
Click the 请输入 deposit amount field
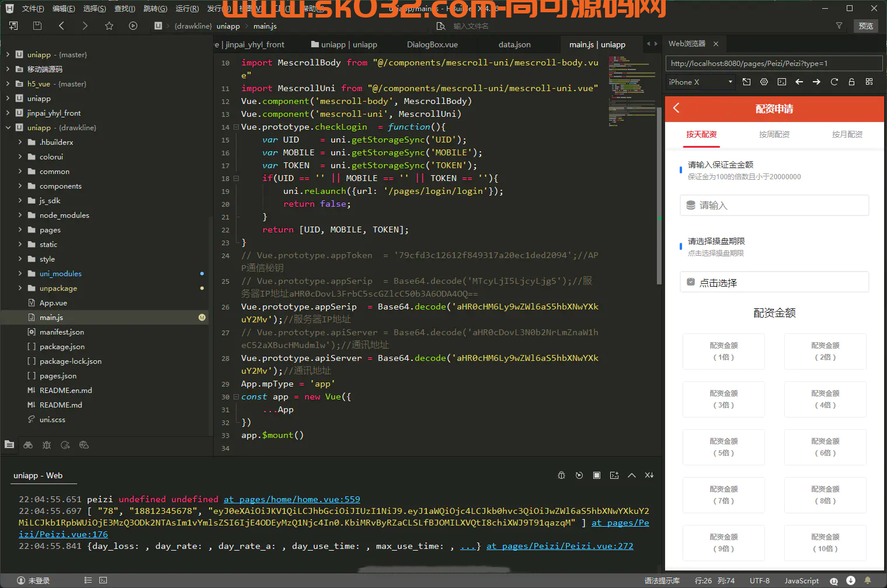point(774,206)
